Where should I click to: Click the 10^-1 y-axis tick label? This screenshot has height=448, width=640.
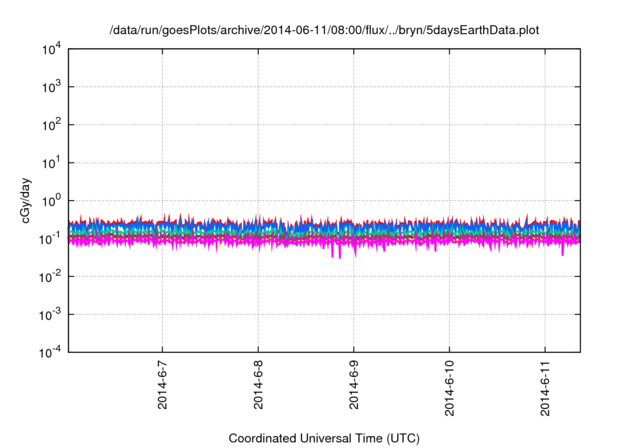tap(50, 239)
